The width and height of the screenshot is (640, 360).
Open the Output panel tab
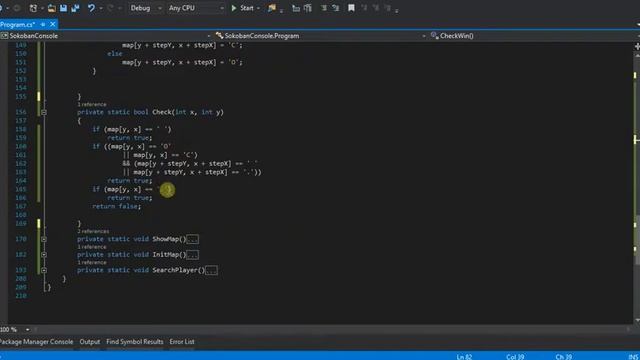tap(90, 342)
